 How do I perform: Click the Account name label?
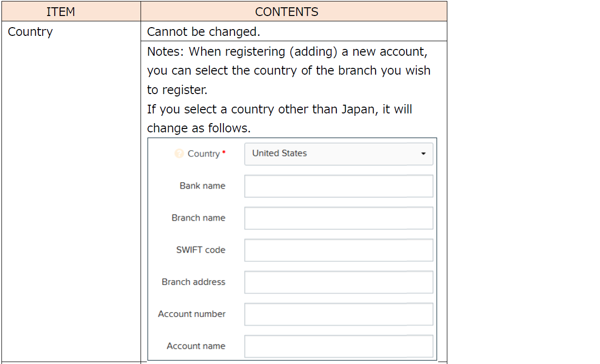pyautogui.click(x=196, y=346)
